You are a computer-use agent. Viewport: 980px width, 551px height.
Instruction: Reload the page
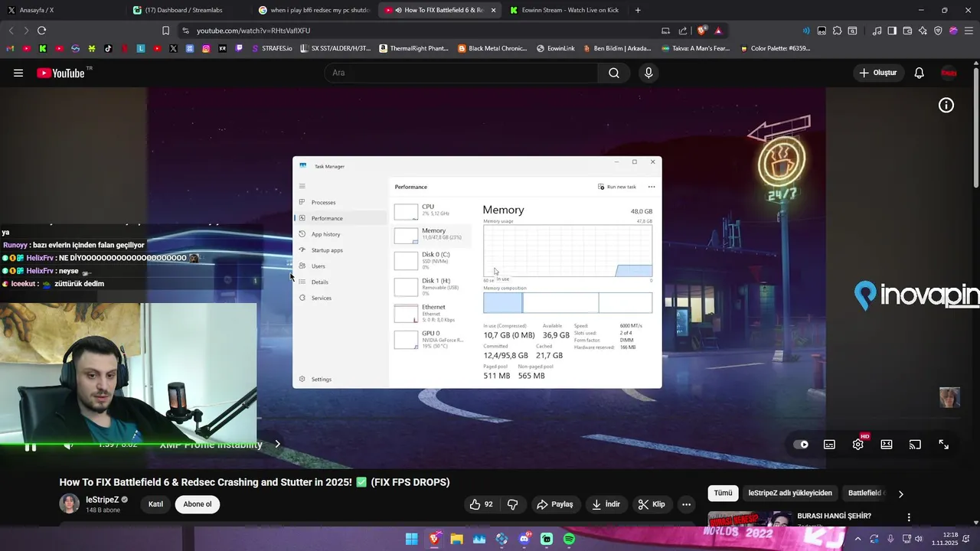tap(41, 31)
